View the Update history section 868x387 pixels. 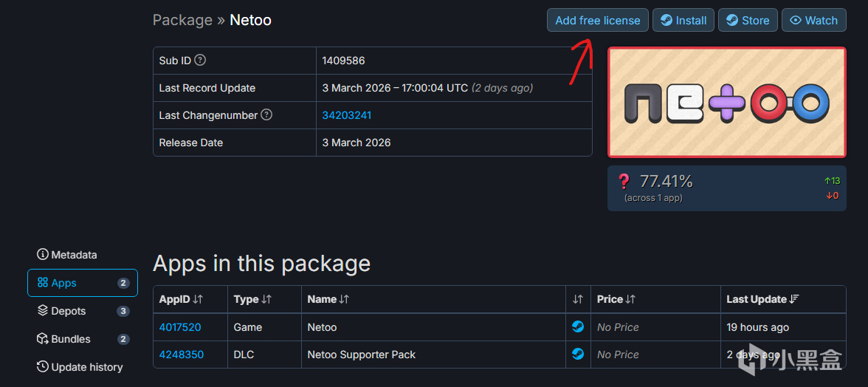coord(80,367)
